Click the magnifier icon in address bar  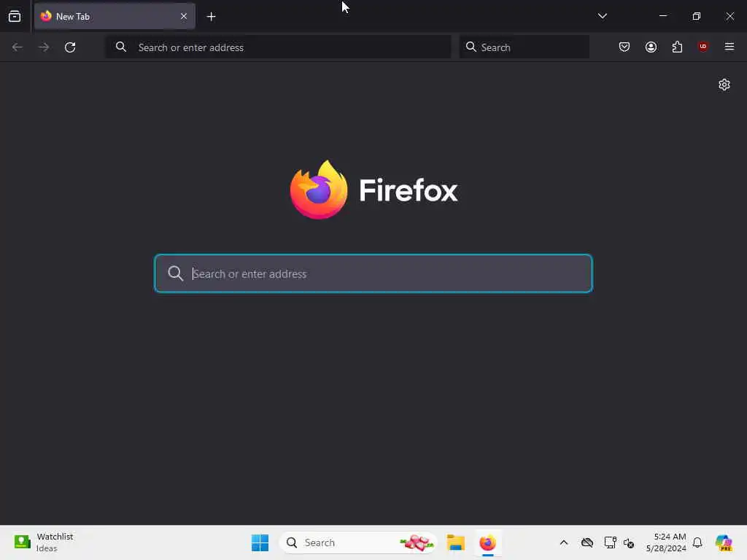click(121, 47)
